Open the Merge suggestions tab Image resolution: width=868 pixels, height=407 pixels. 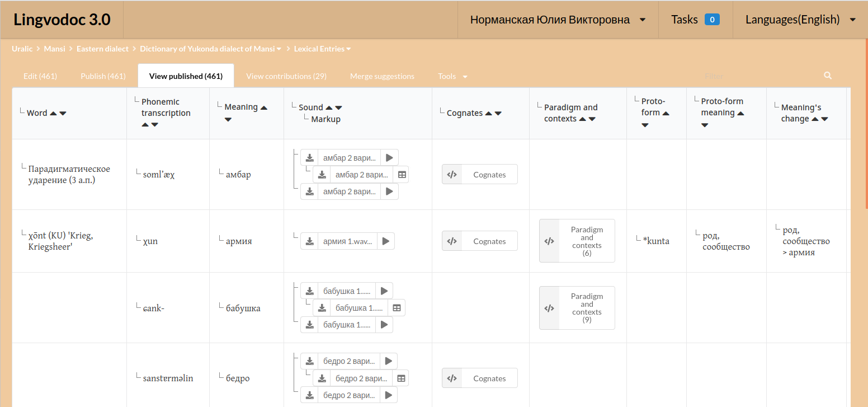tap(382, 76)
